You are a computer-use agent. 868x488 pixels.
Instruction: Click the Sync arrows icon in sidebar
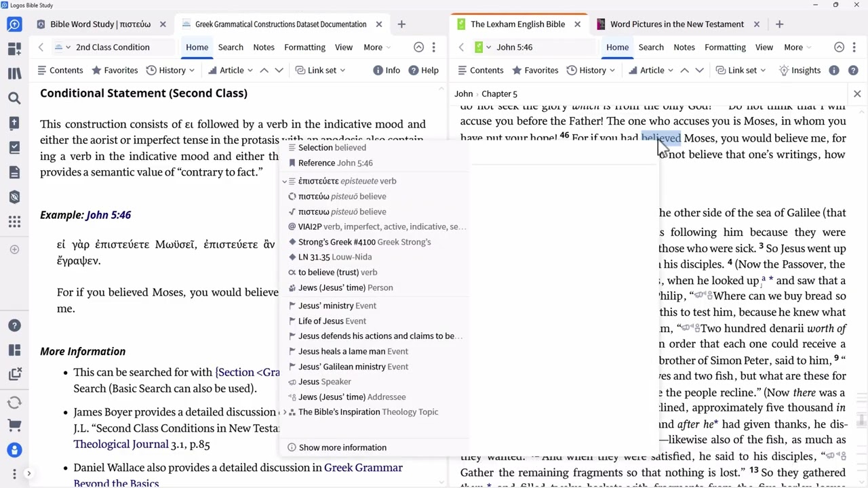coord(14,403)
